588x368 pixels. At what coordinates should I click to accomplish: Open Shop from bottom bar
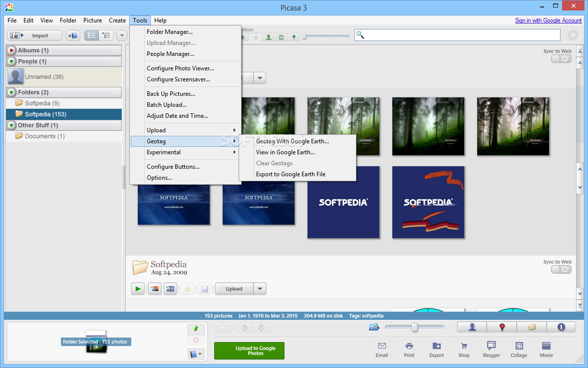464,350
